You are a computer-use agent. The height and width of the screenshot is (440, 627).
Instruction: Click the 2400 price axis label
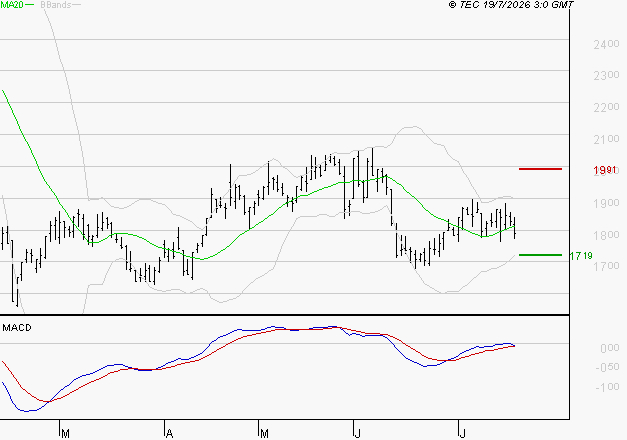tap(606, 44)
